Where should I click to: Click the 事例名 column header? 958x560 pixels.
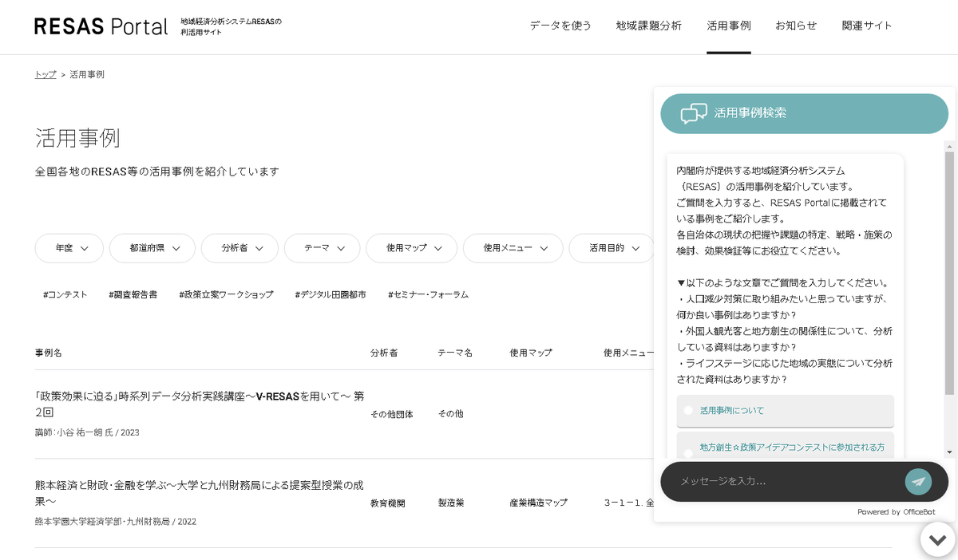(x=49, y=353)
